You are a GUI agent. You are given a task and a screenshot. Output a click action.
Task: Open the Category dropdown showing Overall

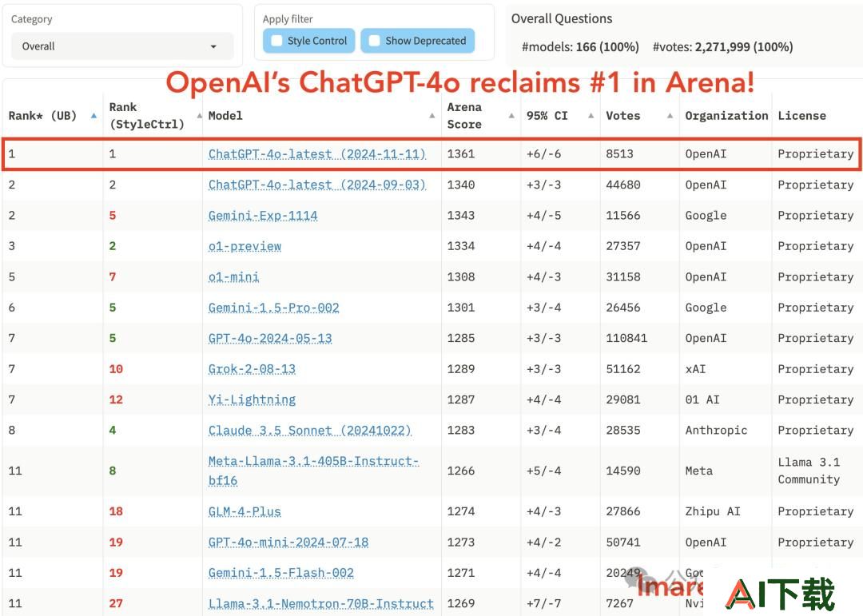pos(122,46)
